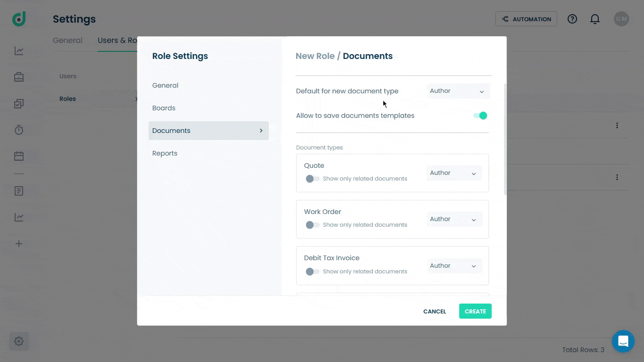Open the Work Order permission dropdown
644x362 pixels.
click(454, 219)
